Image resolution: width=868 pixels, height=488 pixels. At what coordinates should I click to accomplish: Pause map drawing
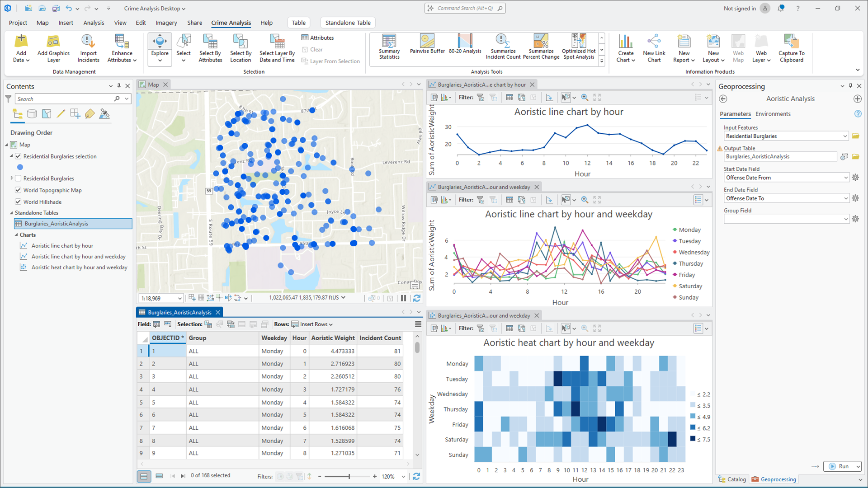(x=403, y=298)
